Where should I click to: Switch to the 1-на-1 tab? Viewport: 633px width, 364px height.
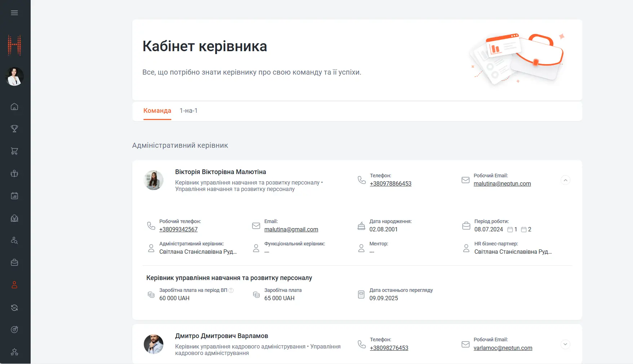(189, 111)
